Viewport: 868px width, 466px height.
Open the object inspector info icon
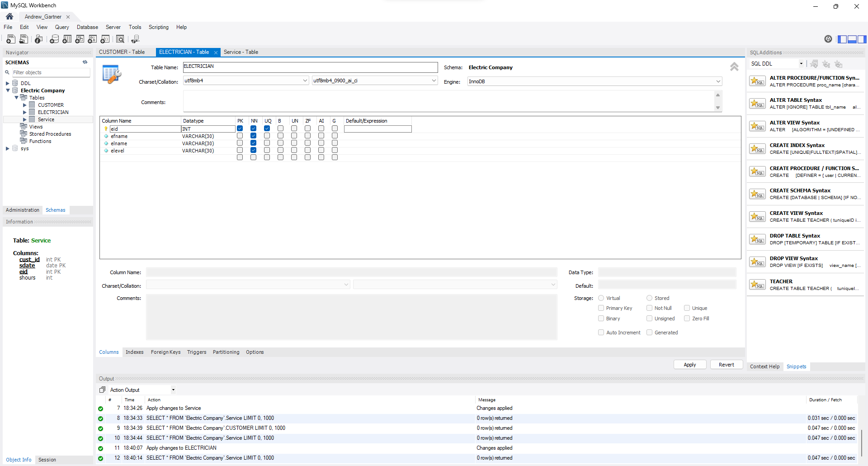click(x=39, y=39)
